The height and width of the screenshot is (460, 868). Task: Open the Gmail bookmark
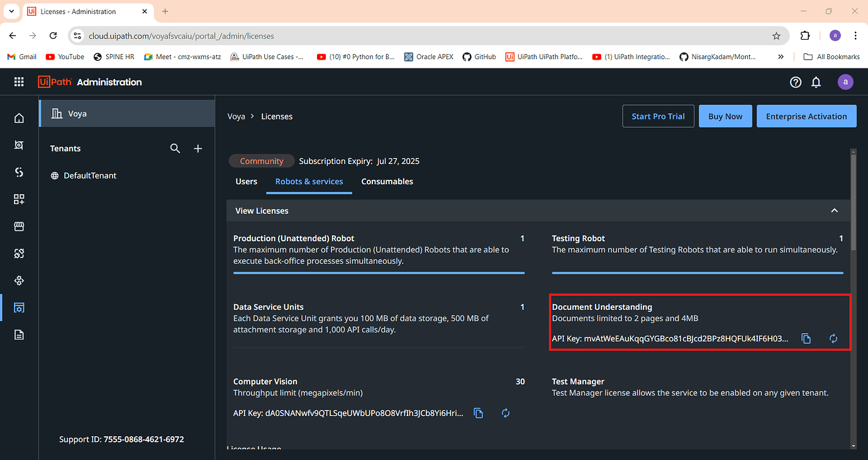click(22, 57)
